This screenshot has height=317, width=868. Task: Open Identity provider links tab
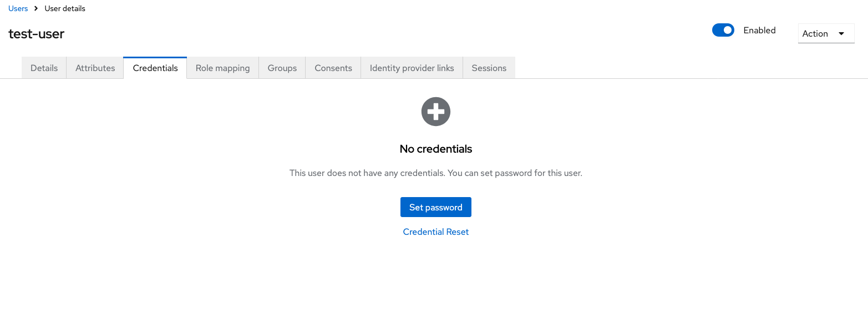412,68
